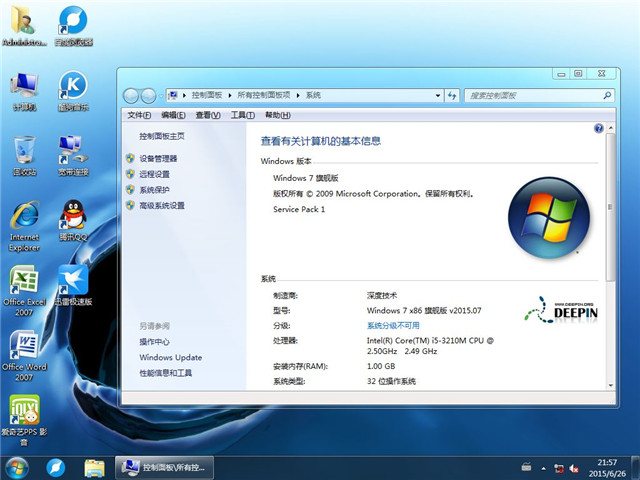
Task: Open 远程设置 (Remote settings) link
Action: coord(154,174)
